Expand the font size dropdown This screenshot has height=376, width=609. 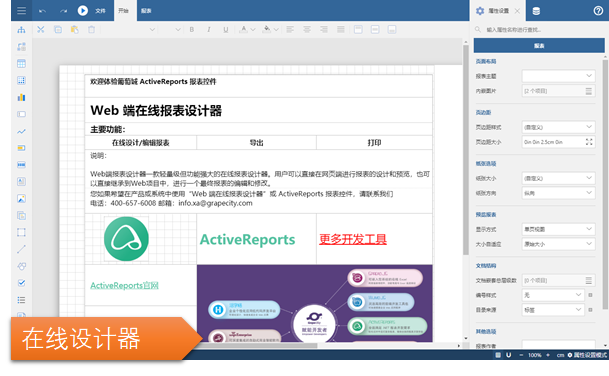pos(177,30)
